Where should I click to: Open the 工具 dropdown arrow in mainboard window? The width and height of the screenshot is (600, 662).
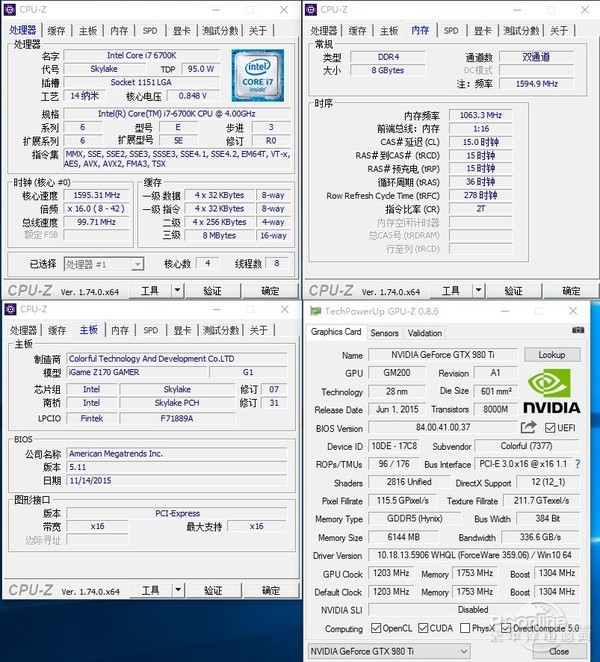178,590
